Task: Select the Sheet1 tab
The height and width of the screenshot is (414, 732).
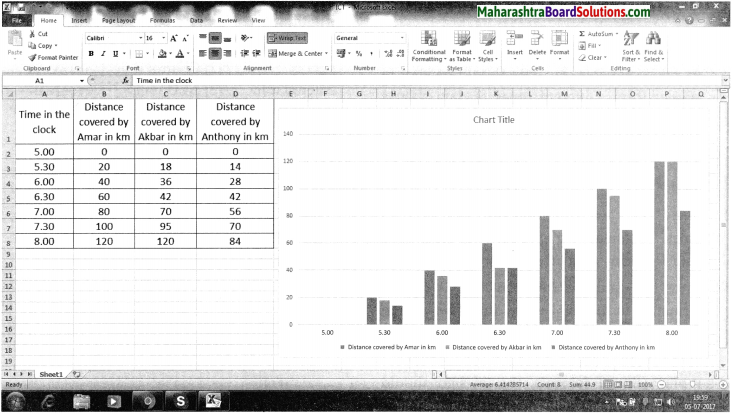Action: pos(51,374)
